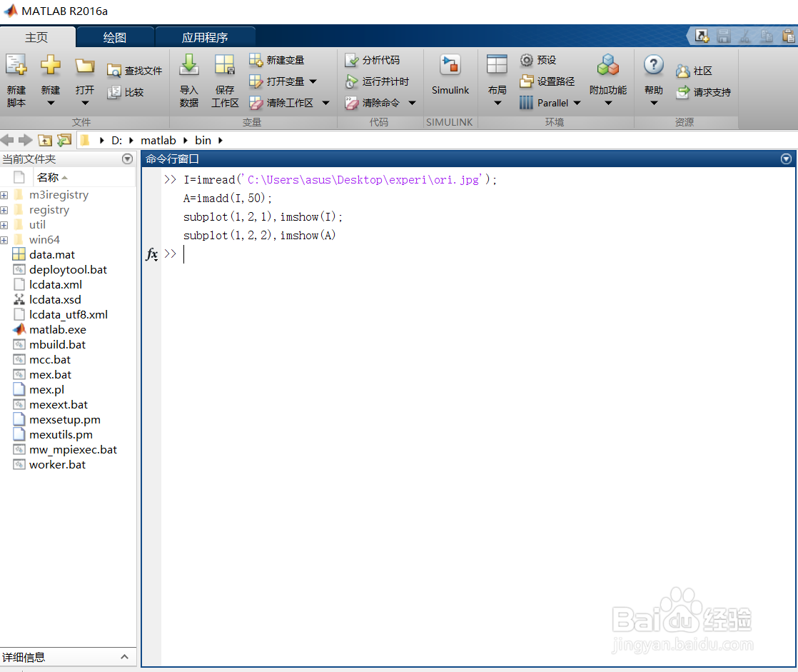Click the Set Path (设置路径) icon
This screenshot has height=672, width=798.
pos(527,81)
